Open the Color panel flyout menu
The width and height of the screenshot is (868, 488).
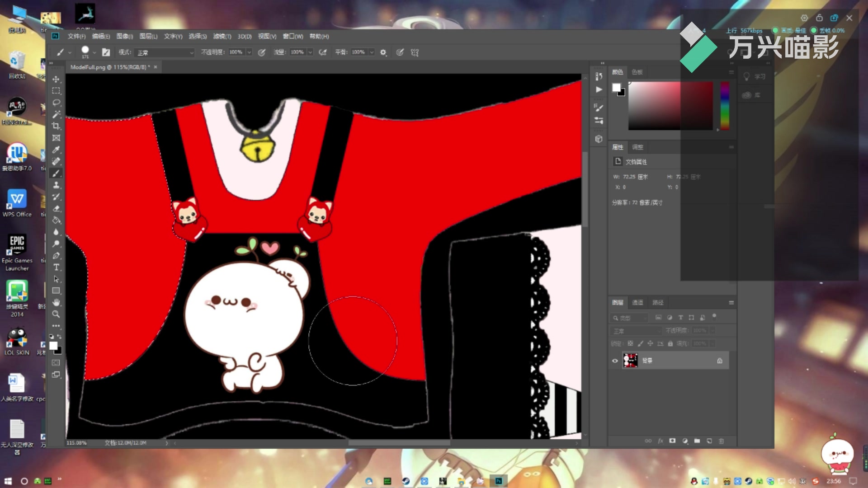(731, 72)
